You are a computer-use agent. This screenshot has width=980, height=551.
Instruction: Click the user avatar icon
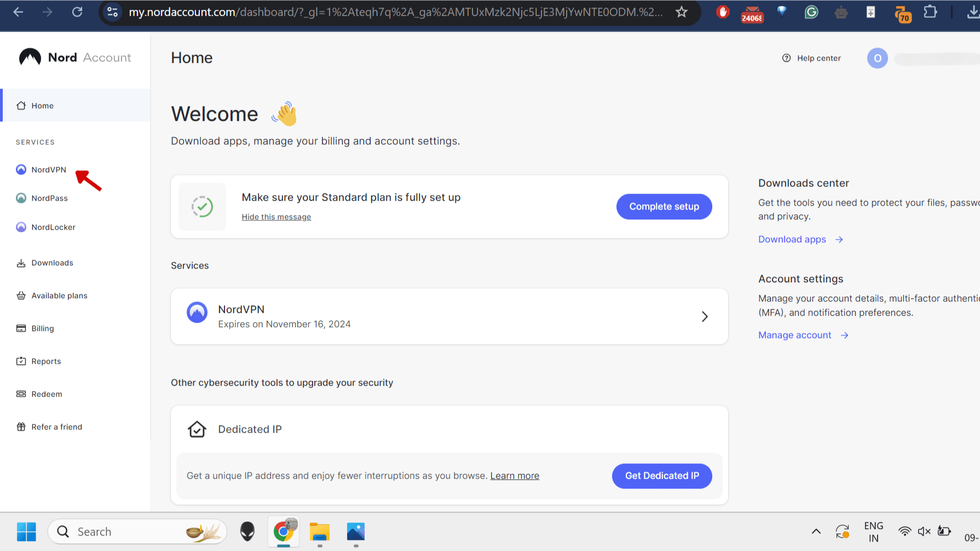pos(878,59)
